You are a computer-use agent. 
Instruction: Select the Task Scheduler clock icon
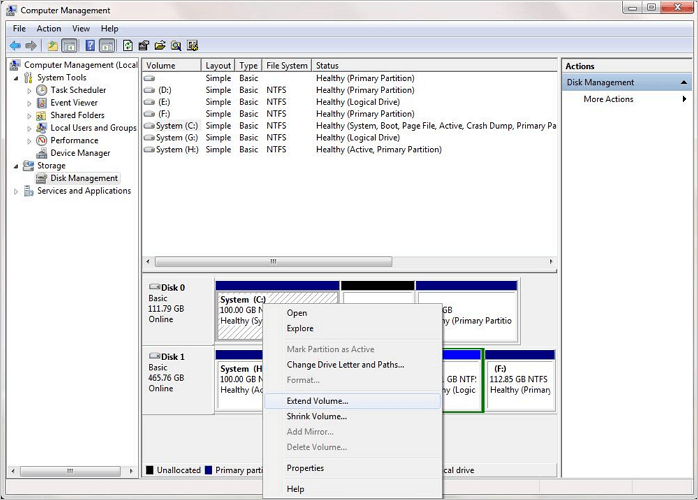pyautogui.click(x=42, y=90)
